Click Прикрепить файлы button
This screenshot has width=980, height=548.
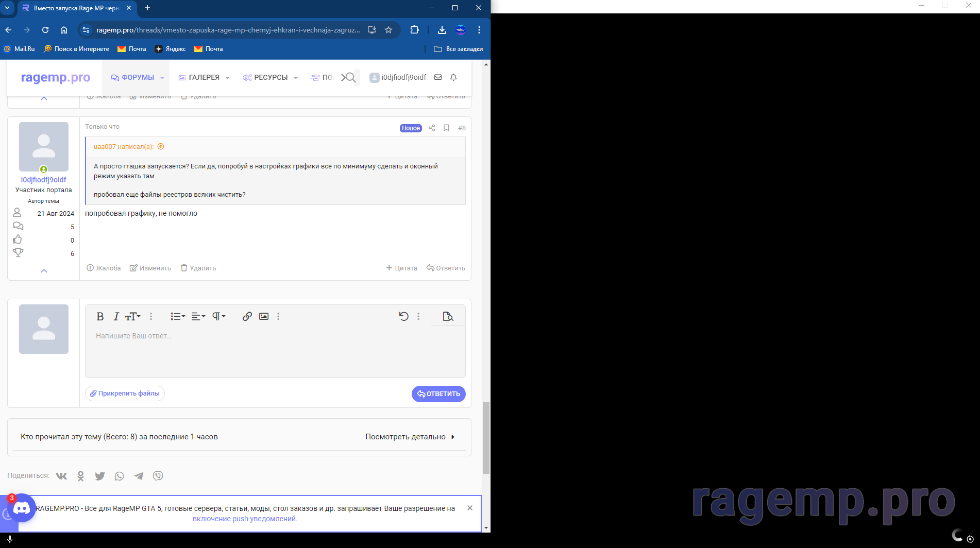point(125,393)
